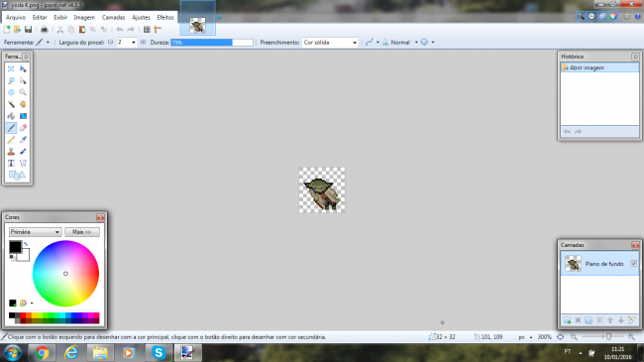This screenshot has width=644, height=362.
Task: Click the Print icon in toolbar
Action: click(x=44, y=29)
